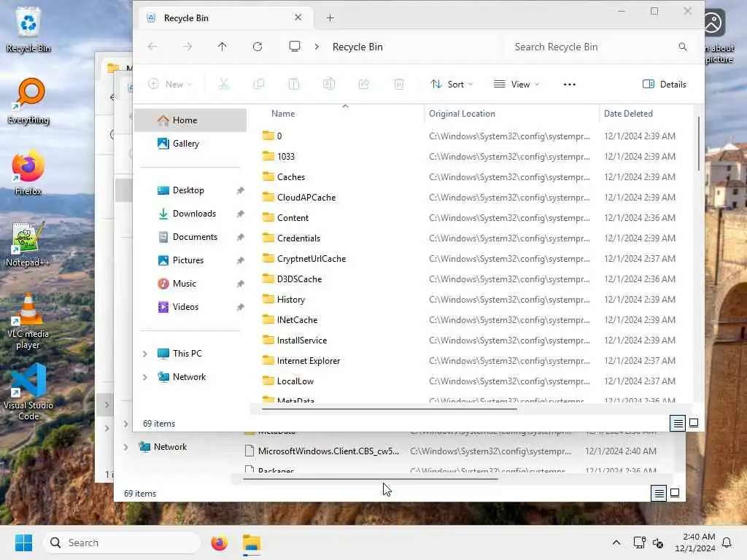The image size is (747, 560).
Task: Open the Sort dropdown menu
Action: click(x=452, y=85)
